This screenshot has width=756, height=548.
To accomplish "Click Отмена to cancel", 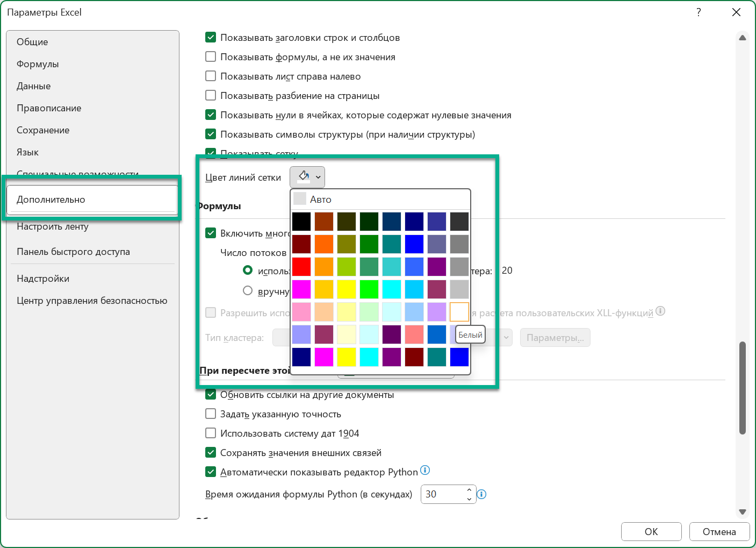I will coord(719,532).
